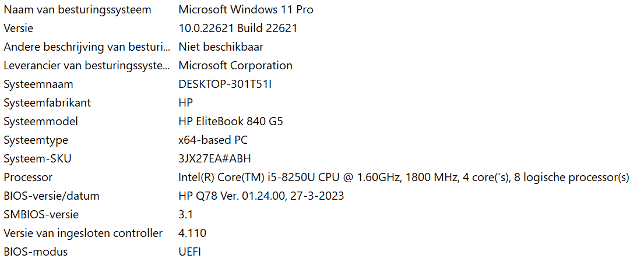This screenshot has width=644, height=262.
Task: Click the 10.0.22621 Build 22621 value
Action: [x=238, y=29]
